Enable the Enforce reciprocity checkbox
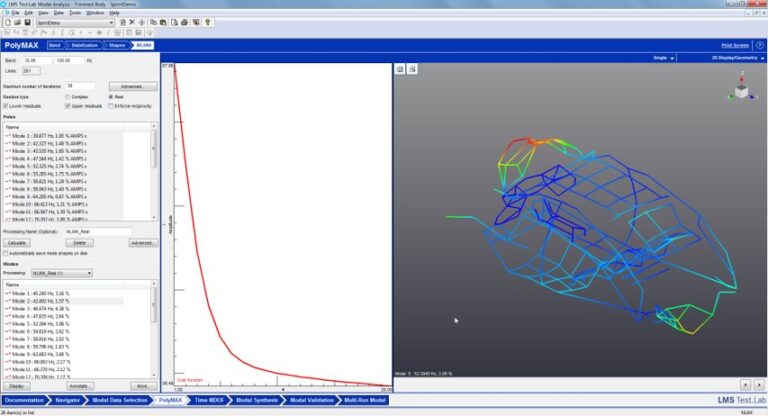This screenshot has width=768, height=416. point(111,106)
